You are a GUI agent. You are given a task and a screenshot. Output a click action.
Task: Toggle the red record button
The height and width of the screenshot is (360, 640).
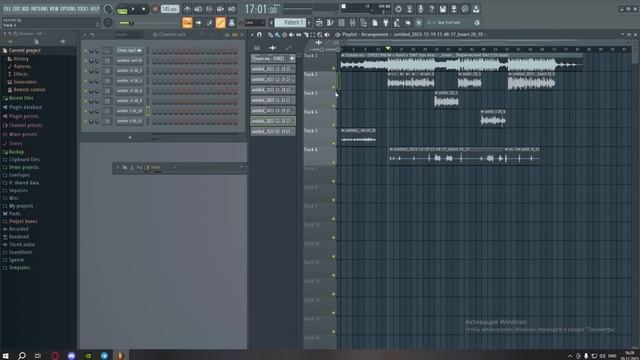[x=155, y=9]
